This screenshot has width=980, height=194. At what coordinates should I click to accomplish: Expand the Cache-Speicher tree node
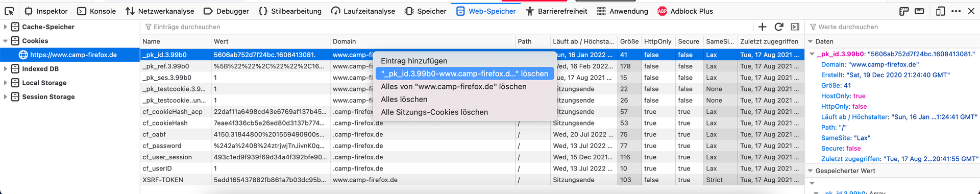(5, 27)
